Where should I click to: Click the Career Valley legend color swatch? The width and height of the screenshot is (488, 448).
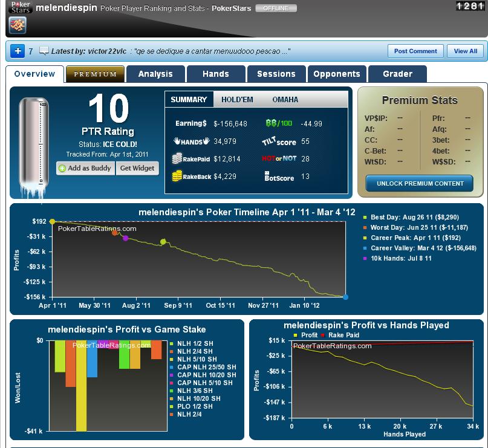point(365,248)
